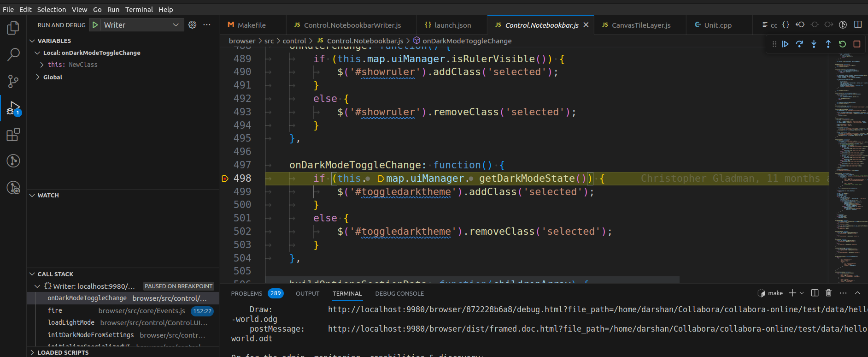This screenshot has width=868, height=357.
Task: Open previous revision of the file
Action: [x=800, y=25]
